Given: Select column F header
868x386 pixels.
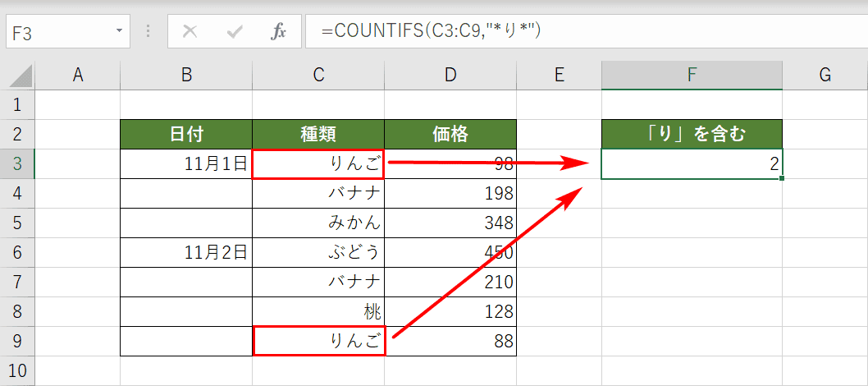Looking at the screenshot, I should 692,75.
